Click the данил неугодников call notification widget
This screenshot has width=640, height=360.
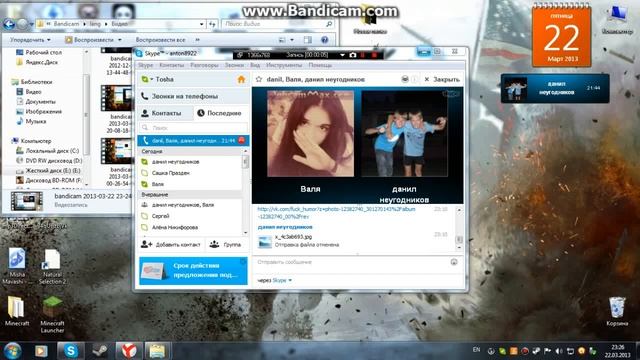[x=555, y=89]
